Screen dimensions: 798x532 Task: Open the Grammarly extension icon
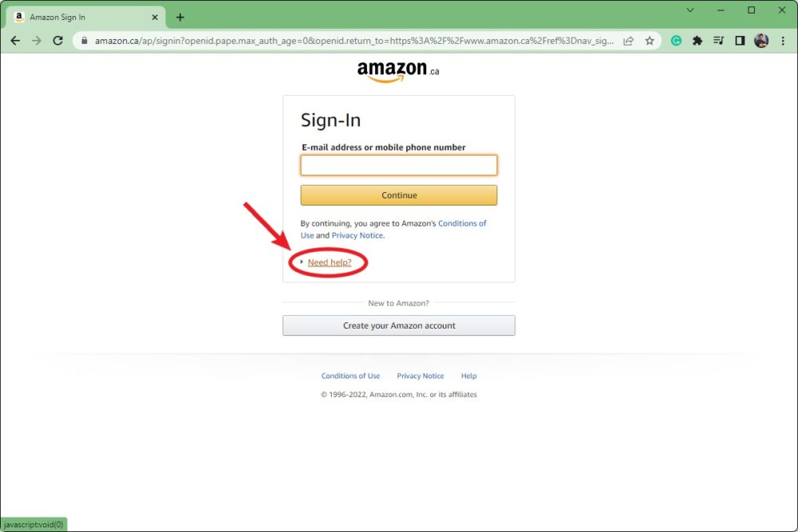coord(676,41)
